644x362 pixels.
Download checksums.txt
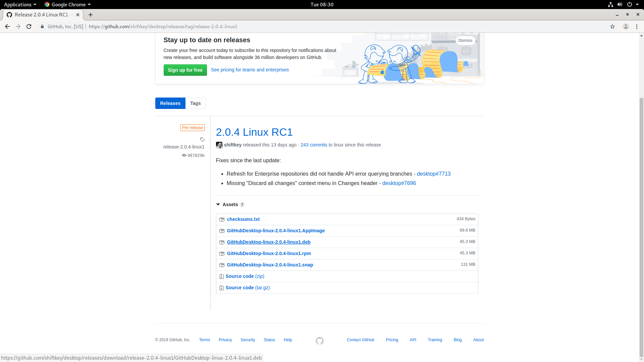pos(243,219)
